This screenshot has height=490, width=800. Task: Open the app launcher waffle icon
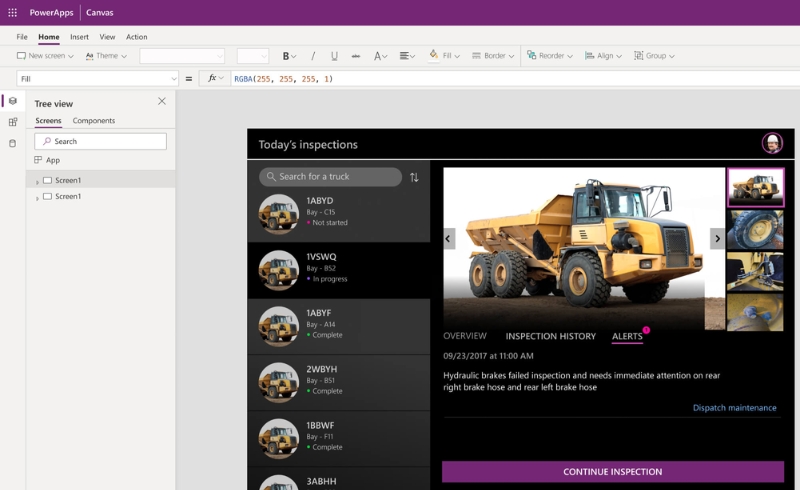click(12, 12)
